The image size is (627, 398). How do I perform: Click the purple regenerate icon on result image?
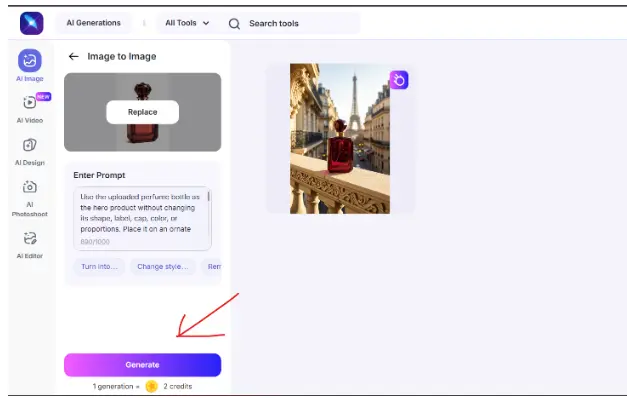coord(399,80)
